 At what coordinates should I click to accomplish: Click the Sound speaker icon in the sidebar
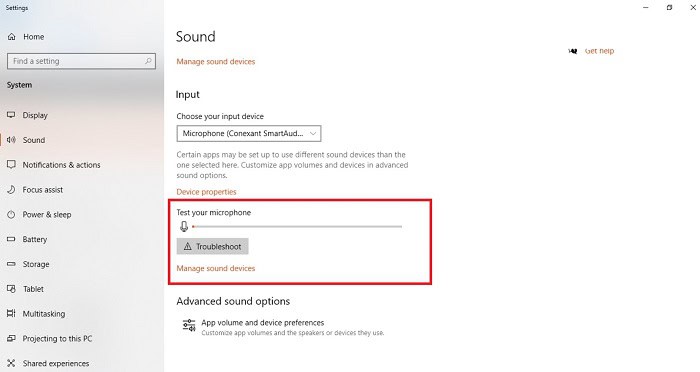tap(11, 140)
